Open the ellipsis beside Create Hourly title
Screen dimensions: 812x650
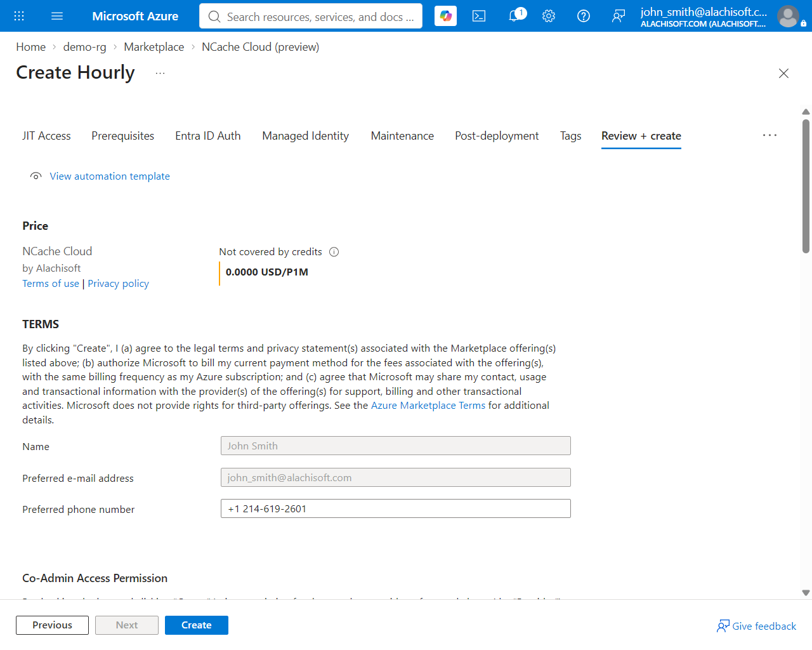160,73
